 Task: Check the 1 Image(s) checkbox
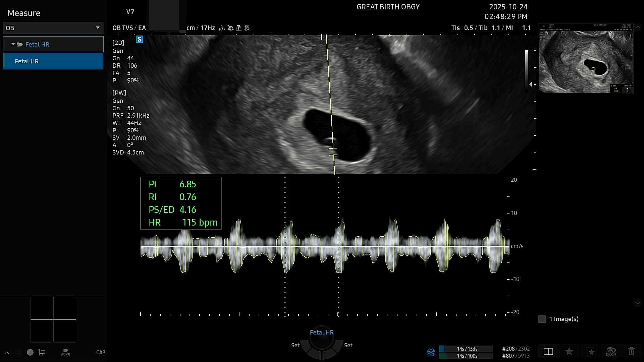tap(542, 319)
